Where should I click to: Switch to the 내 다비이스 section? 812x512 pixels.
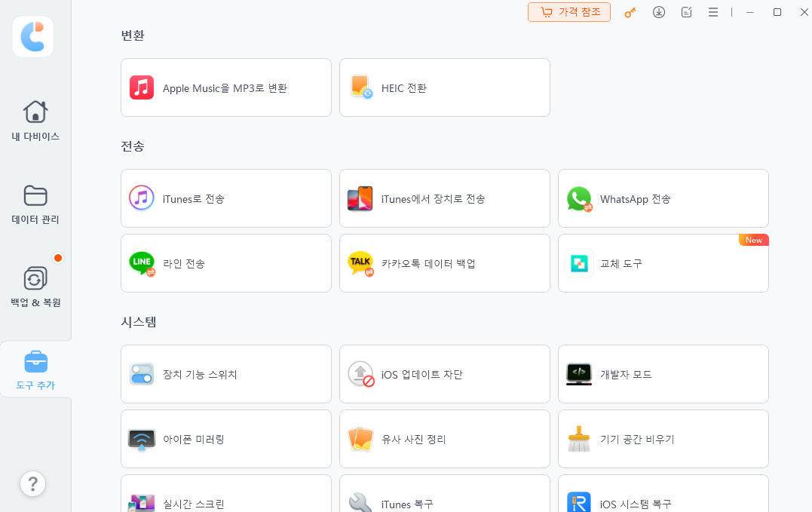pos(35,121)
